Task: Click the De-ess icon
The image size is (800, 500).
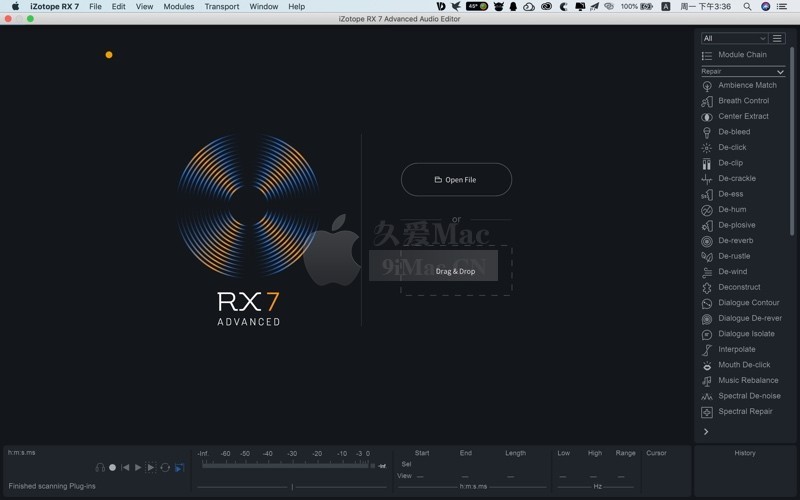Action: (x=707, y=194)
